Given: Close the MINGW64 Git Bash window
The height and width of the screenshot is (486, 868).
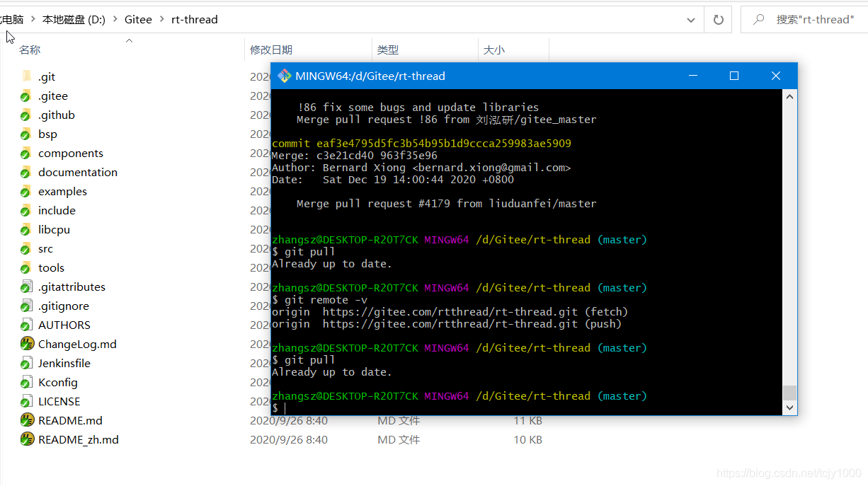Looking at the screenshot, I should pyautogui.click(x=775, y=76).
